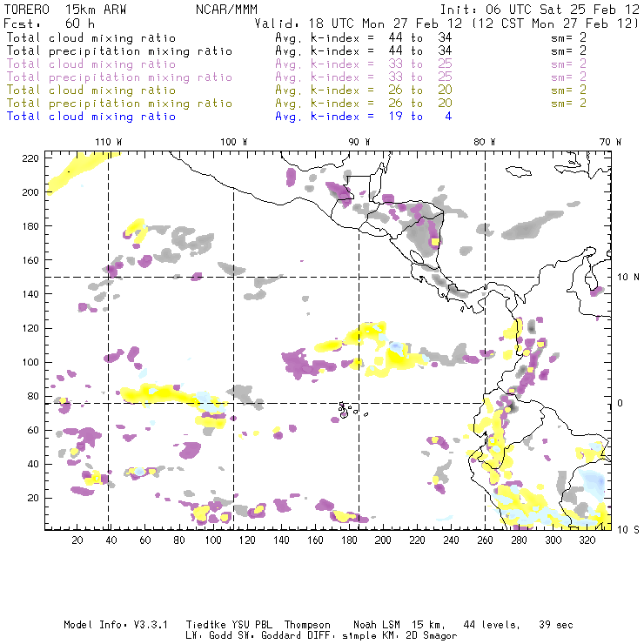644x644 pixels.
Task: Click the "10 S" latitude label
Action: [628, 530]
